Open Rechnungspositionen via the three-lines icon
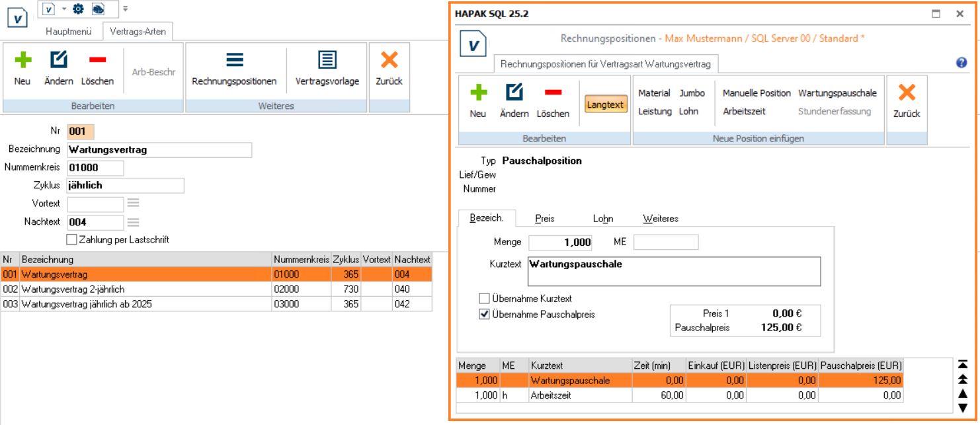Screen dimensions: 980x425 click(234, 61)
